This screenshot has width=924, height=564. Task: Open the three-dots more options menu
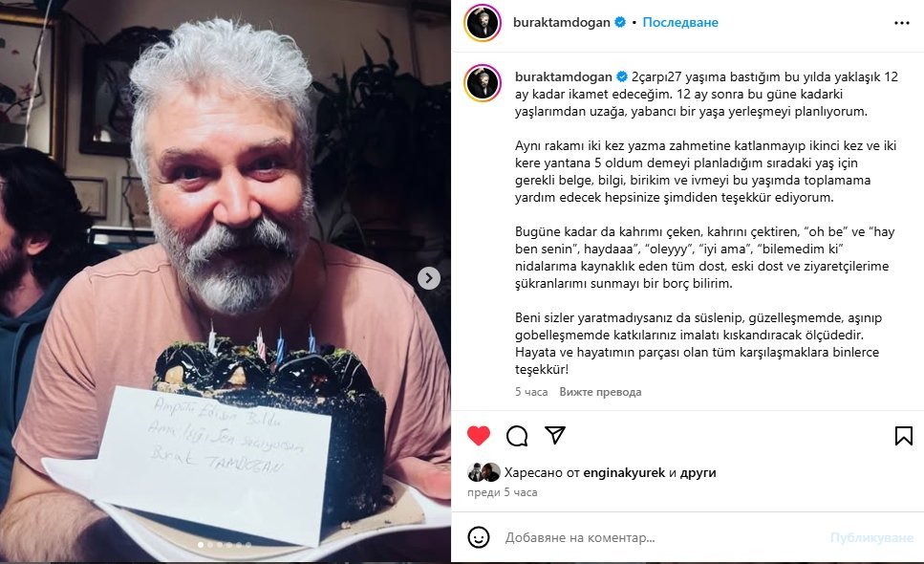902,23
